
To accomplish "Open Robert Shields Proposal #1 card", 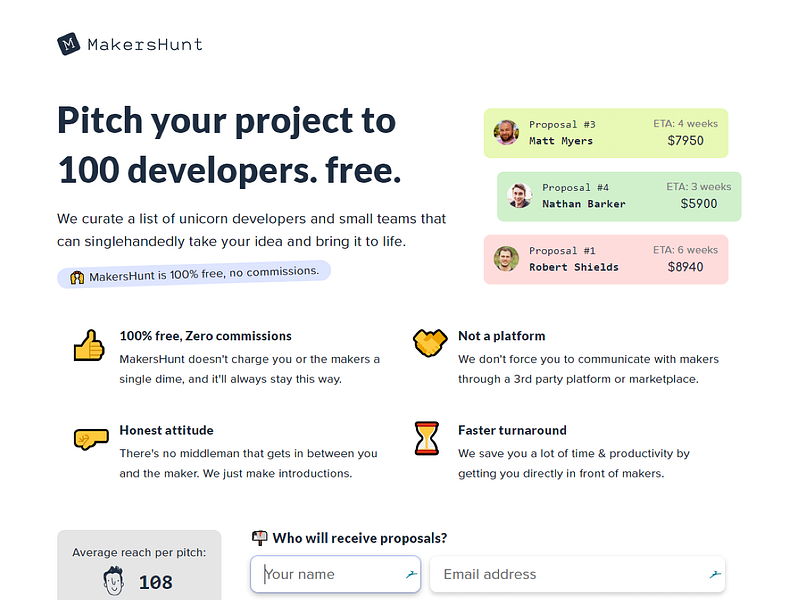I will [606, 260].
